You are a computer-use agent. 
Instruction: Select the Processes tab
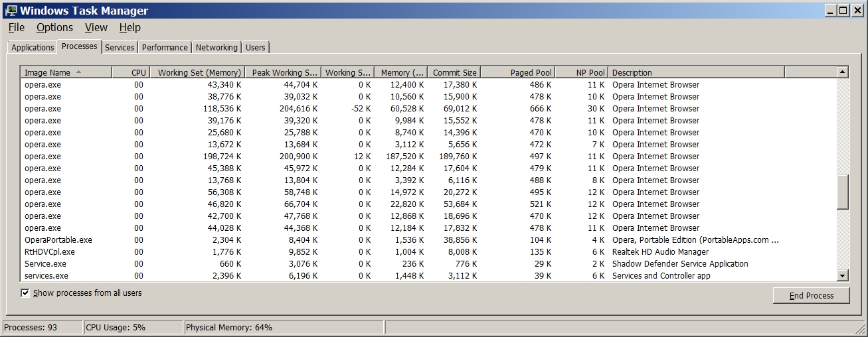pos(80,46)
